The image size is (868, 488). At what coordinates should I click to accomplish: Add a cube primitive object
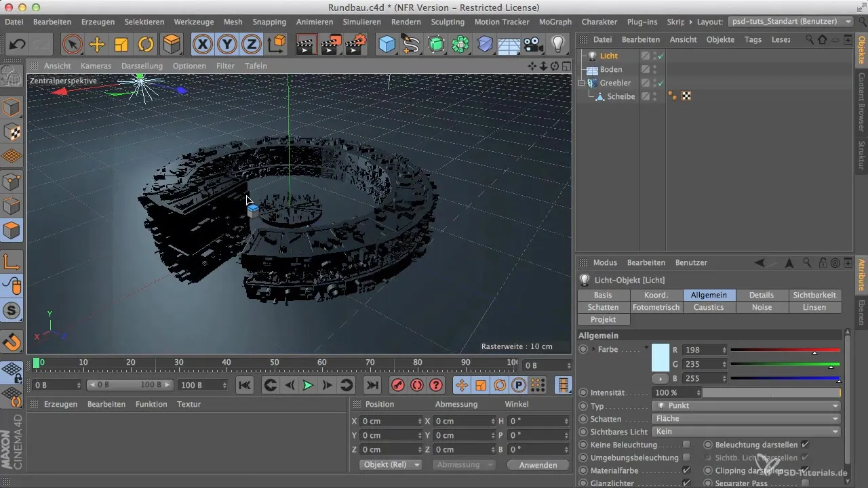[x=387, y=45]
